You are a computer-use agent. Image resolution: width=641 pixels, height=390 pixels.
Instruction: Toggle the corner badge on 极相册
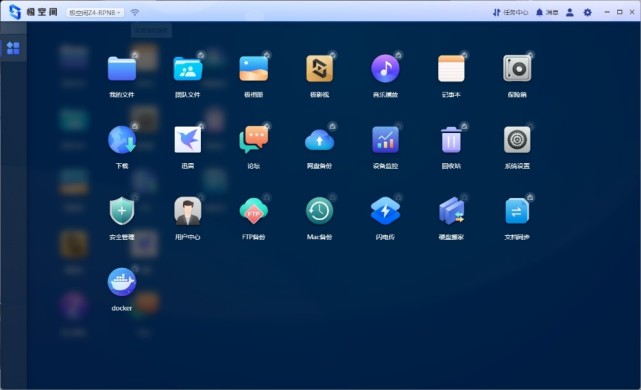pyautogui.click(x=267, y=55)
